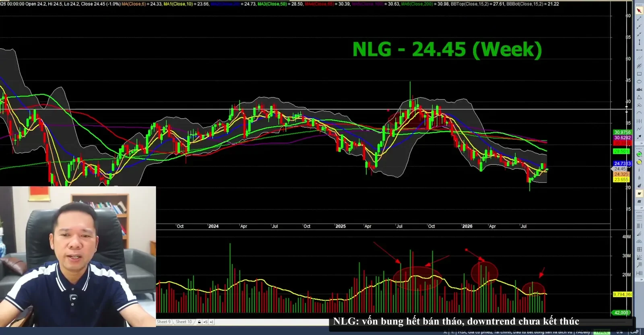Switch to the Sheet 10 tab

184,322
